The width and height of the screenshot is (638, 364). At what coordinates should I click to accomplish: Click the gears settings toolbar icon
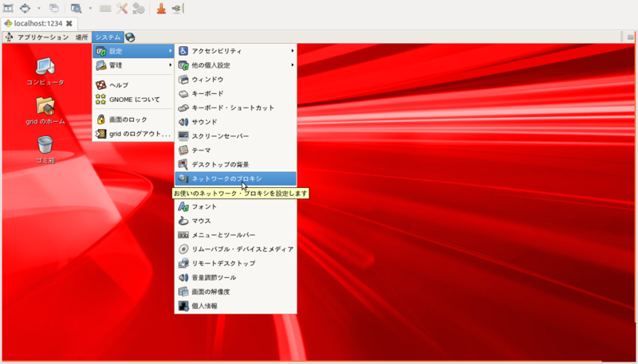tap(138, 8)
